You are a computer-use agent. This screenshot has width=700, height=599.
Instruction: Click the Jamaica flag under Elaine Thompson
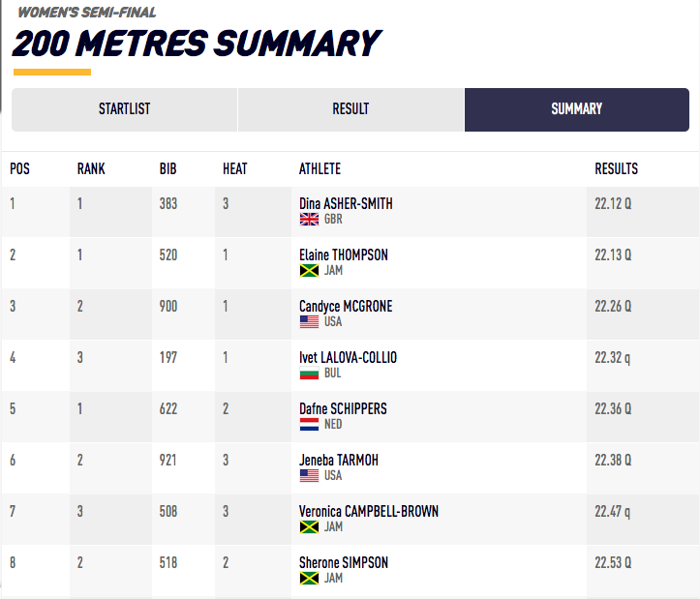point(309,271)
